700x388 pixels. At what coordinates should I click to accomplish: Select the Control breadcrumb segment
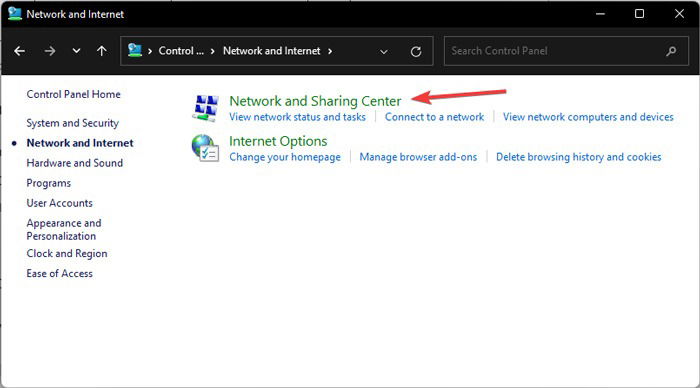point(181,51)
